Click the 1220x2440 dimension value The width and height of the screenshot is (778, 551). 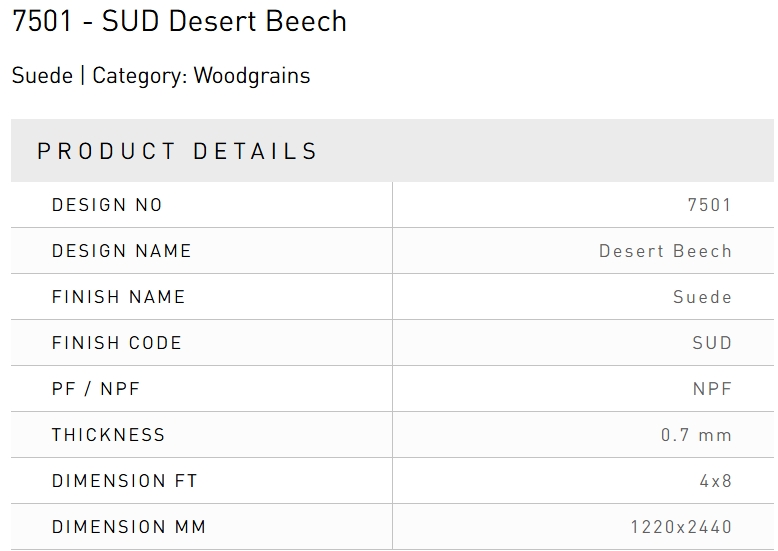coord(681,527)
